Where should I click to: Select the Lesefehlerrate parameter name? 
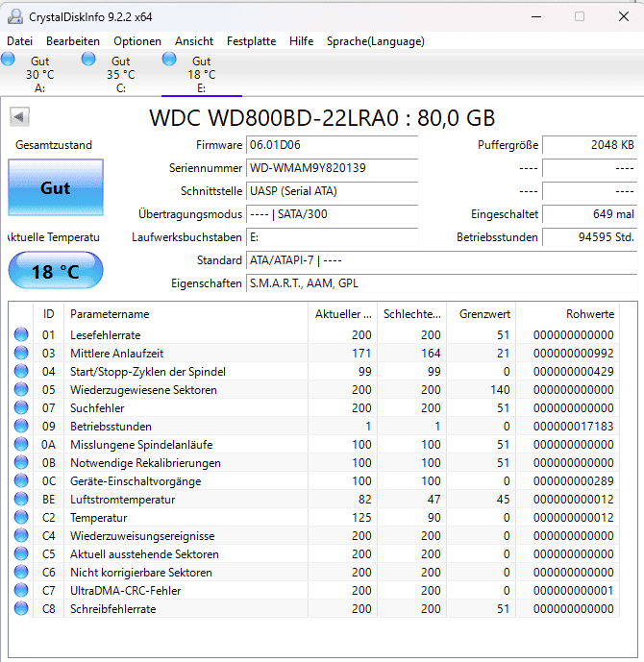click(x=105, y=335)
